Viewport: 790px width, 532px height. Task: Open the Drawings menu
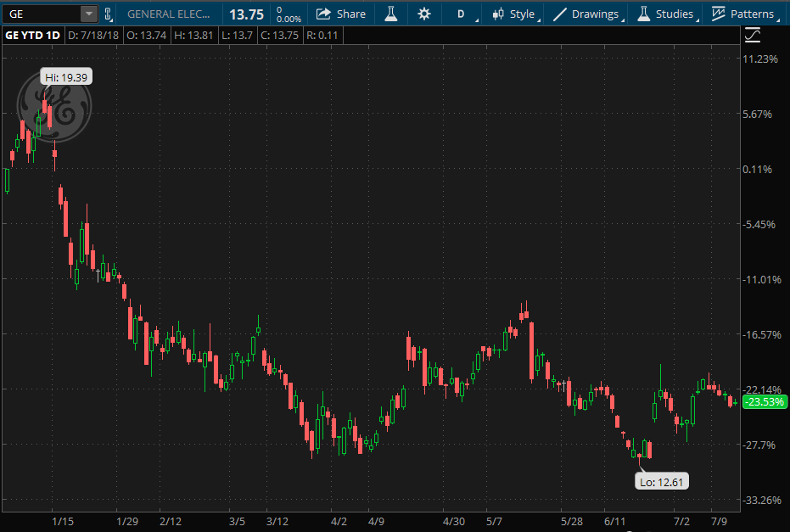pos(589,14)
